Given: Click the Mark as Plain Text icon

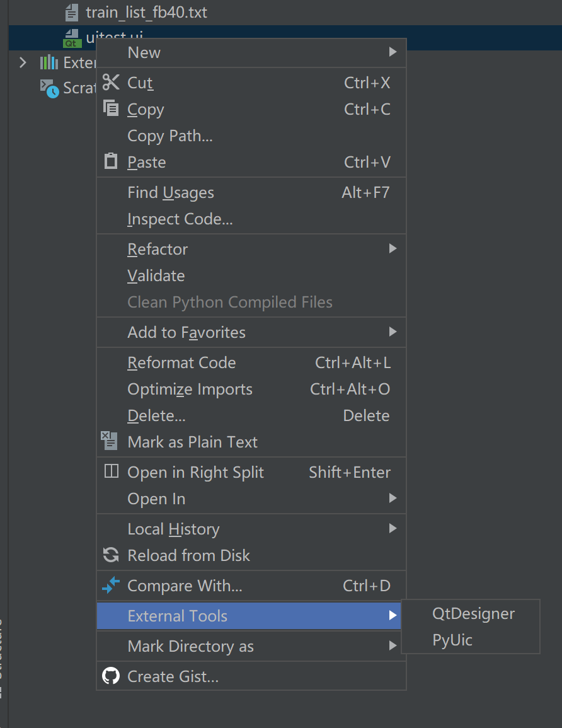Looking at the screenshot, I should (110, 441).
